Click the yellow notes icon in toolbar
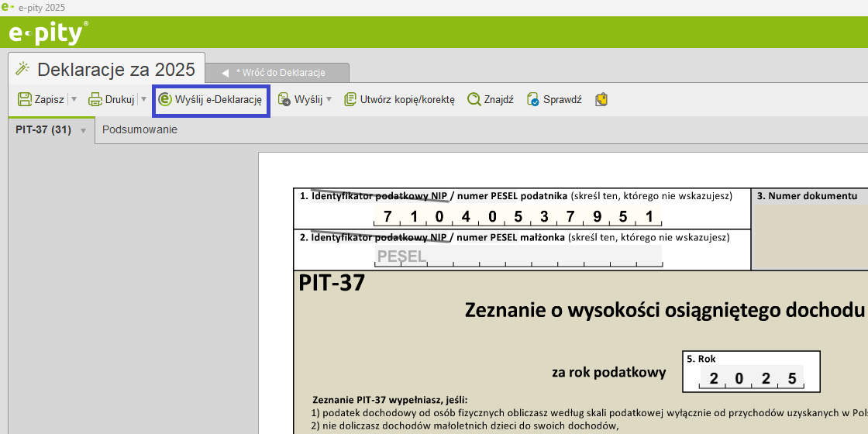 coord(601,99)
